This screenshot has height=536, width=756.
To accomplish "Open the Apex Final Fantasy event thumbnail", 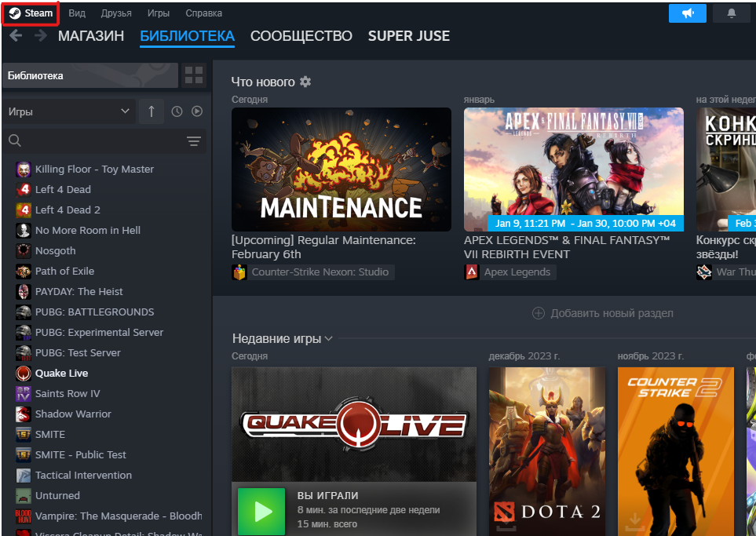I will [x=574, y=170].
